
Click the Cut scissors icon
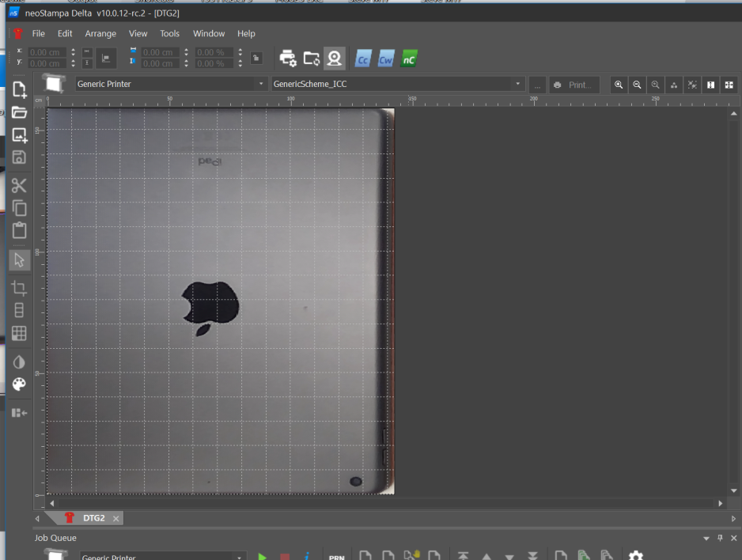pos(19,186)
